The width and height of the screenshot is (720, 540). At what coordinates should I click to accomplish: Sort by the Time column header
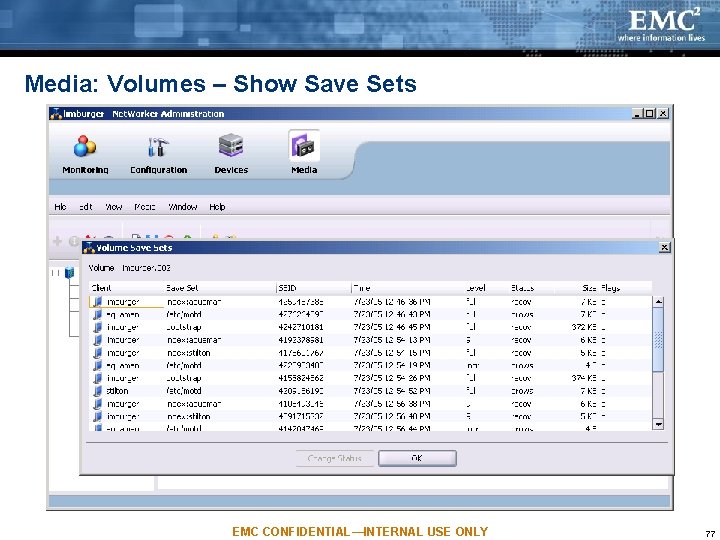[x=407, y=288]
